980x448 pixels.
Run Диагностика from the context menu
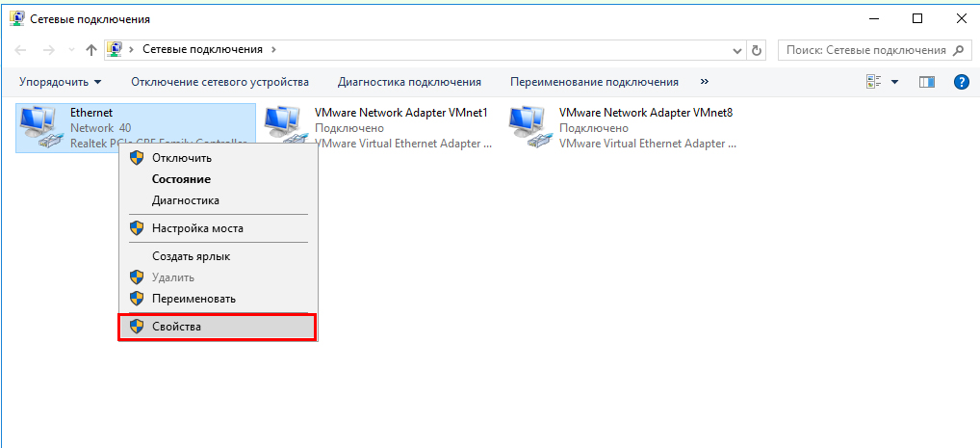(x=218, y=200)
